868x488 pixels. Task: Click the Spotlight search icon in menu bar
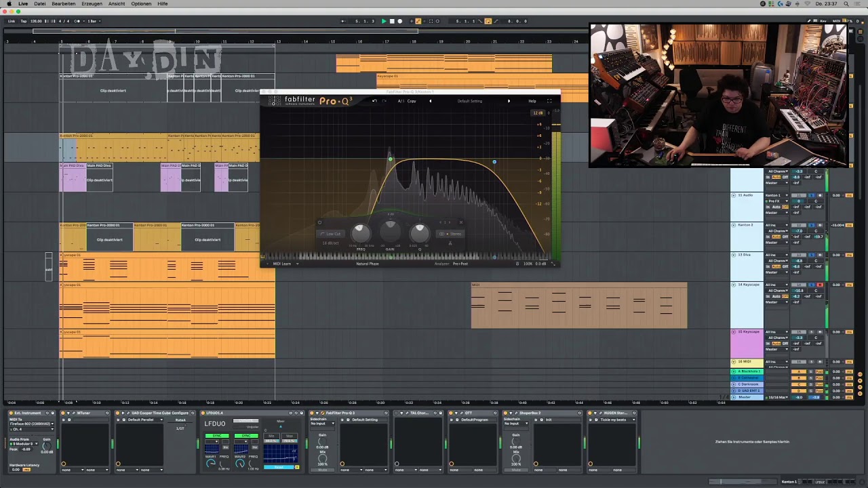click(846, 4)
